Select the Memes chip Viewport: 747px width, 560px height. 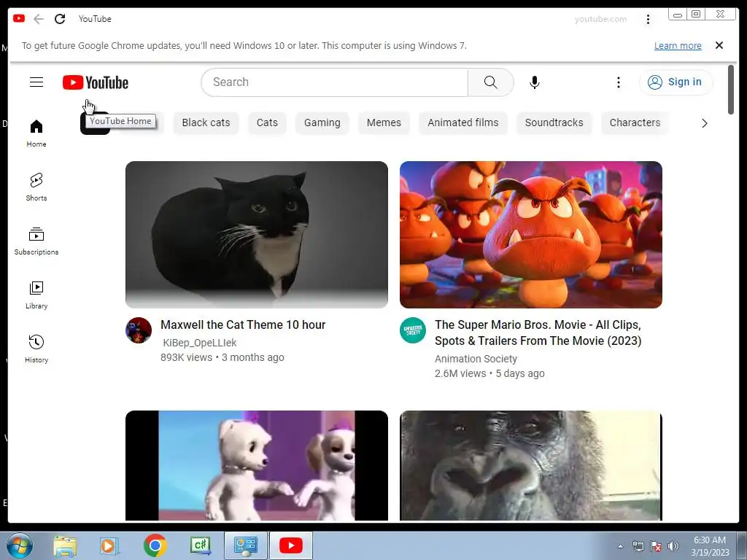click(384, 122)
